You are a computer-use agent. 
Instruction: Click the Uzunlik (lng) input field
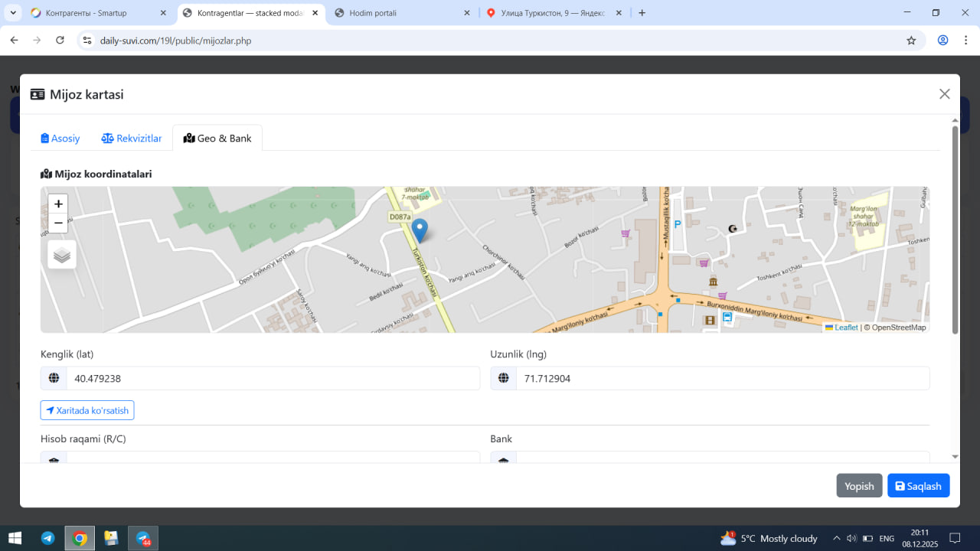tap(722, 378)
